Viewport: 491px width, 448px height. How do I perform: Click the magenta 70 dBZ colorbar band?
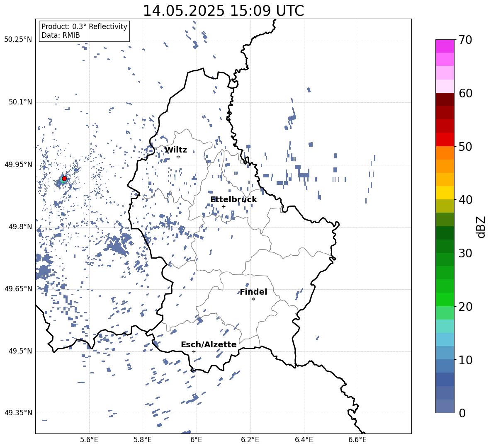[x=445, y=46]
